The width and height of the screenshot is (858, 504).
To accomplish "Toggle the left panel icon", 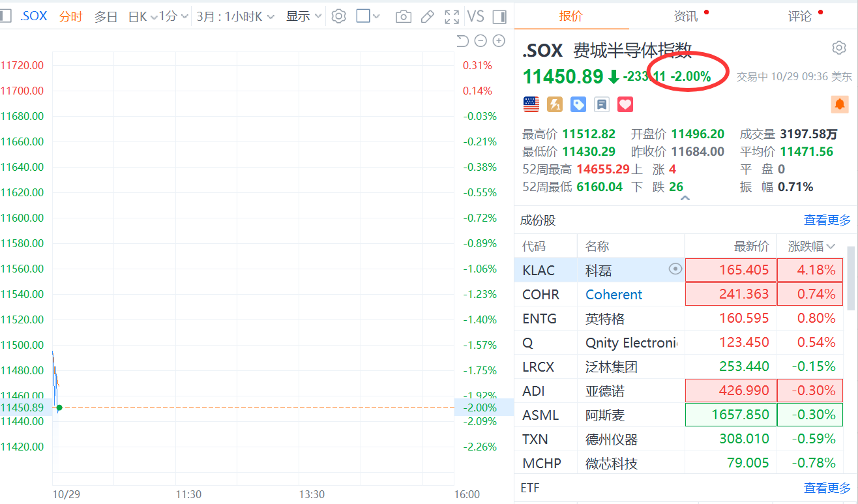I will 5,16.
